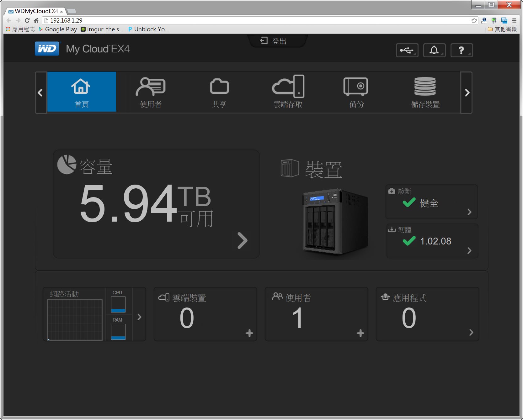Add a cloud device with plus button
The width and height of the screenshot is (523, 420).
(249, 333)
